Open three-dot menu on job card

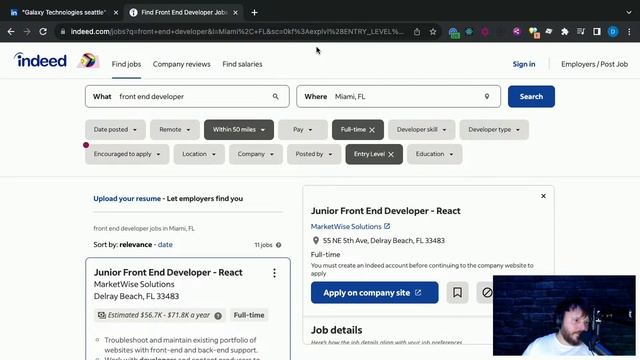(x=274, y=273)
